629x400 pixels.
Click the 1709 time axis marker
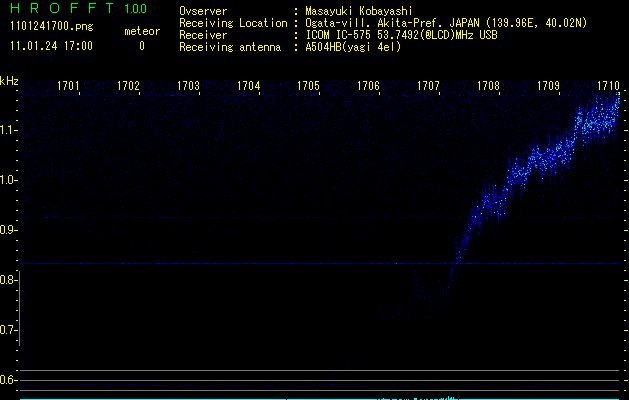(x=548, y=86)
